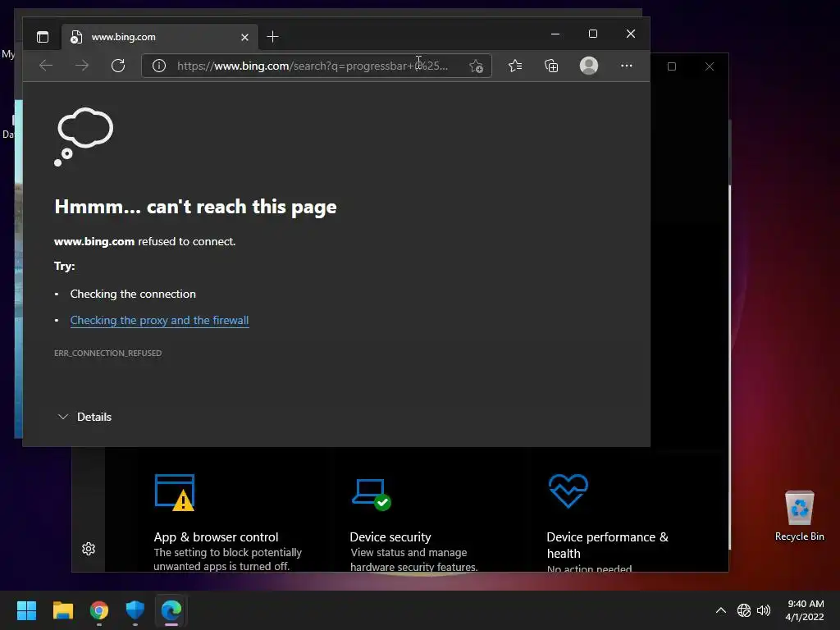Image resolution: width=840 pixels, height=630 pixels.
Task: Open a new tab in Edge
Action: (272, 36)
